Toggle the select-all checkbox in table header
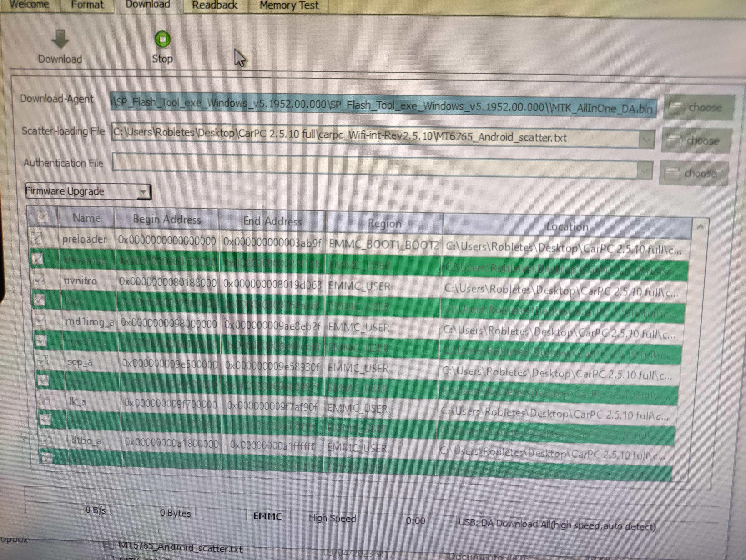Viewport: 746px width, 560px height. (42, 217)
